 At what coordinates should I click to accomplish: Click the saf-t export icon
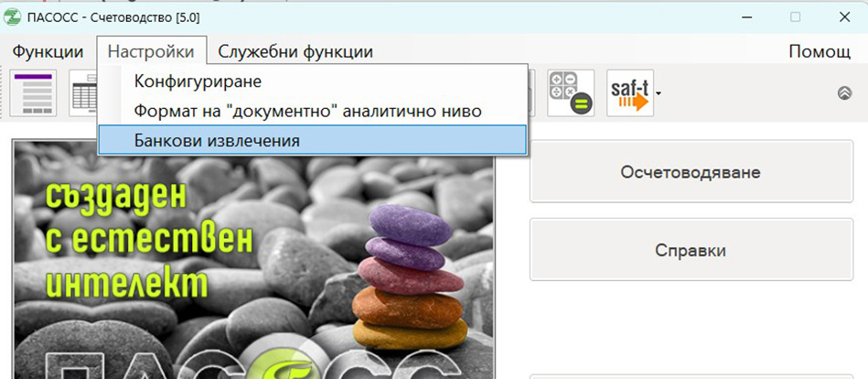coord(630,92)
